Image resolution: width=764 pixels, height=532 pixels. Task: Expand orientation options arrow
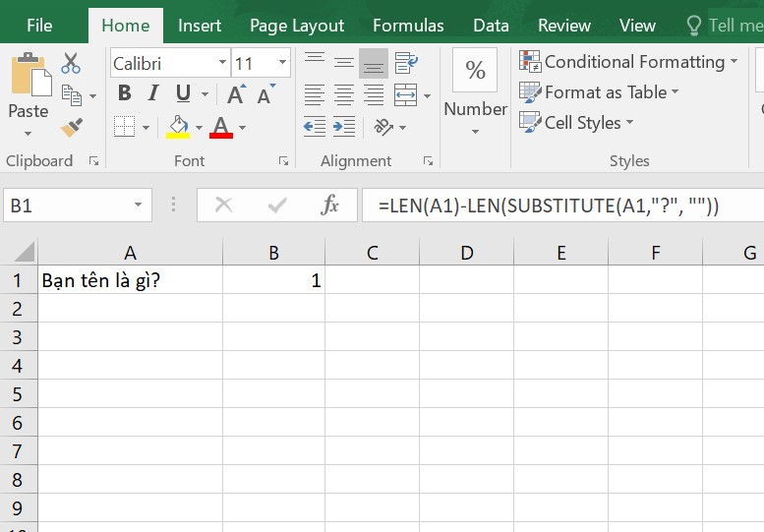(x=402, y=128)
